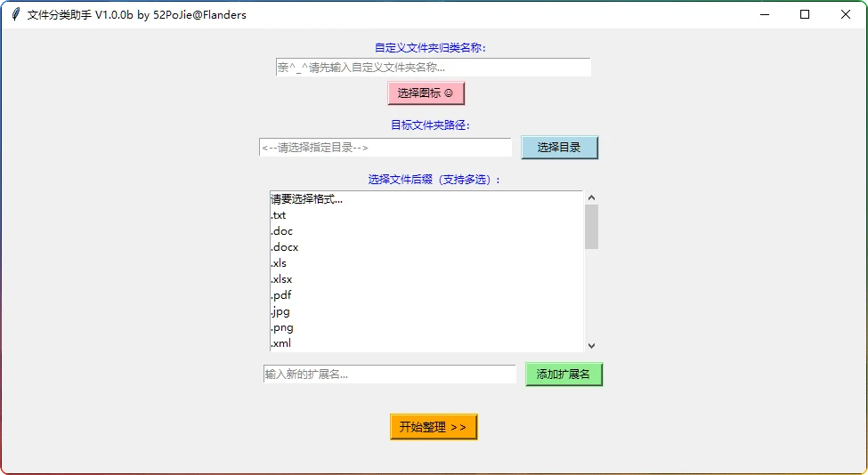
Task: Click the extension list scroll down arrow
Action: (591, 346)
